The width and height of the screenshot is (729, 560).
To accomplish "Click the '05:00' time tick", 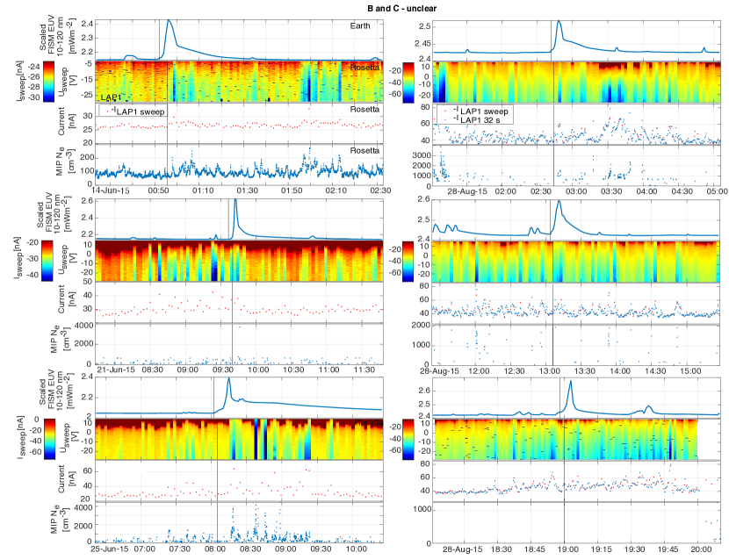I will [x=718, y=191].
